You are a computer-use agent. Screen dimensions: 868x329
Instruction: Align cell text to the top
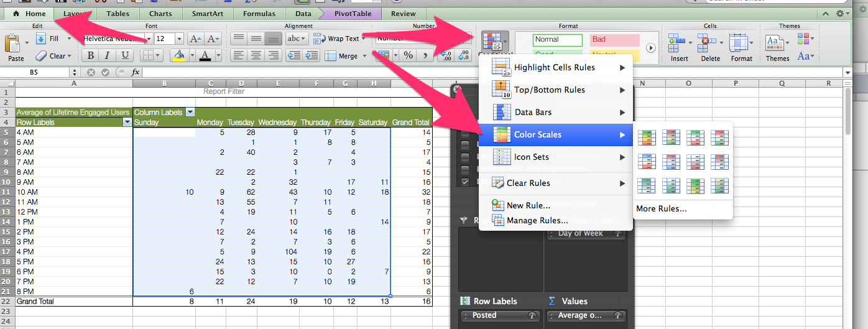[x=238, y=39]
